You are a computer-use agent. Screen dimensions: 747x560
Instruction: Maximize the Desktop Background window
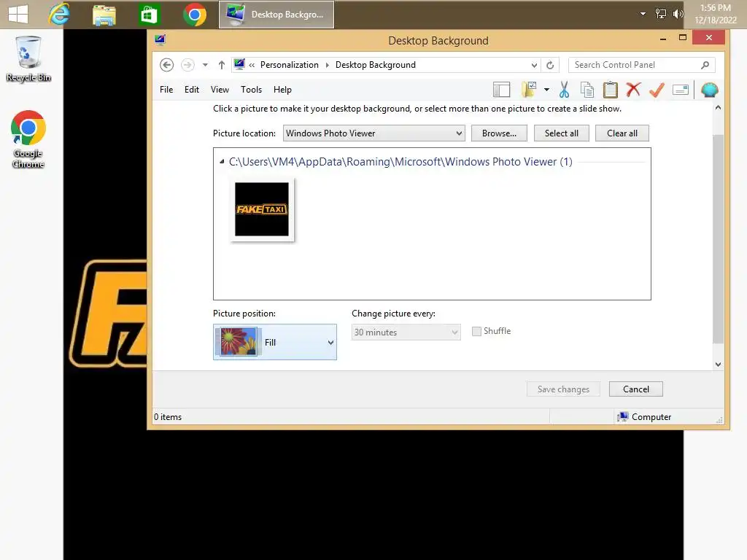pyautogui.click(x=682, y=38)
